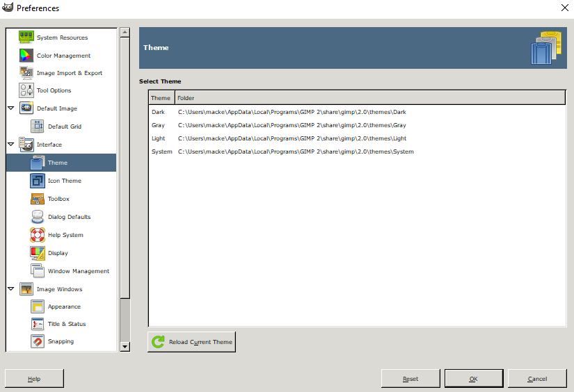
Task: Click the Help button
Action: tap(34, 379)
